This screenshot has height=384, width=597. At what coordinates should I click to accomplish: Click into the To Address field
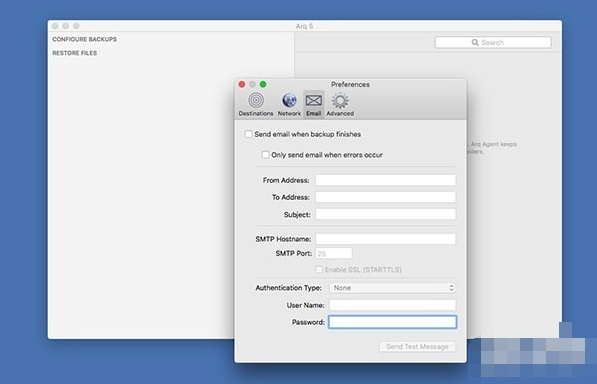[x=385, y=197]
